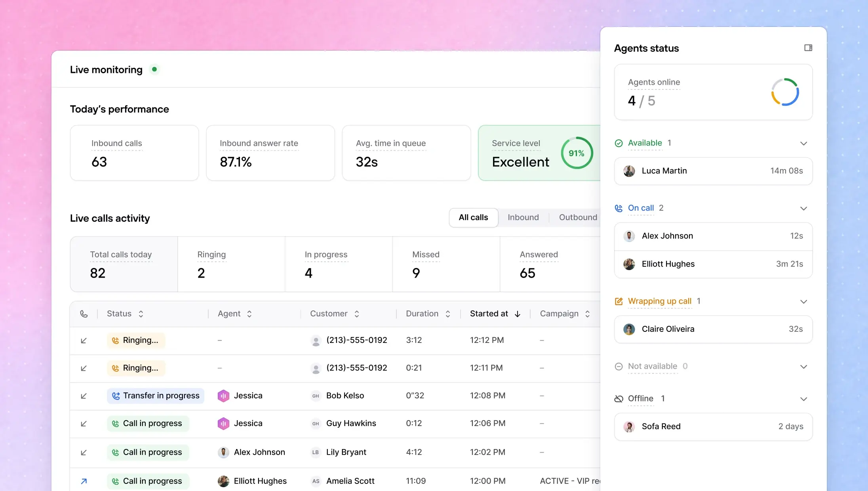
Task: Click the 91% service level progress ring
Action: pyautogui.click(x=577, y=153)
